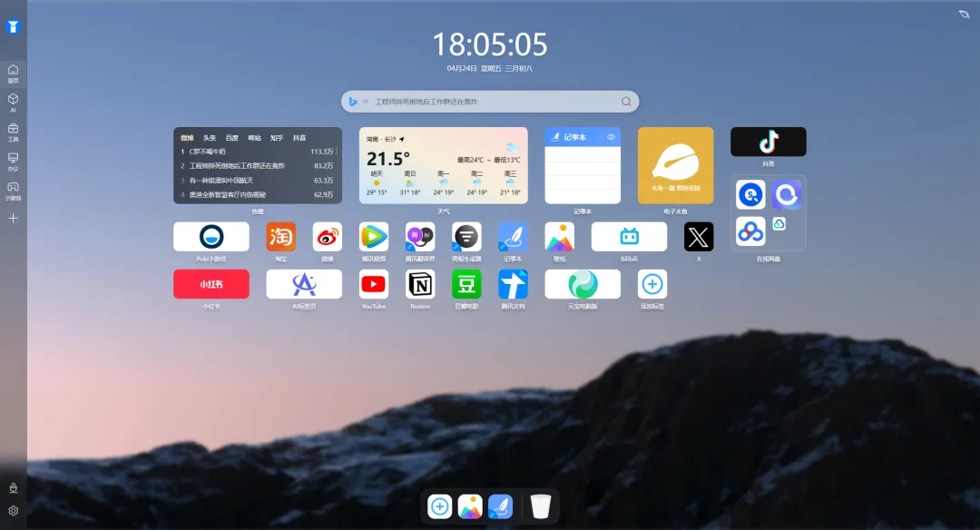
Task: Open the 办公 office category in sidebar
Action: tap(13, 162)
